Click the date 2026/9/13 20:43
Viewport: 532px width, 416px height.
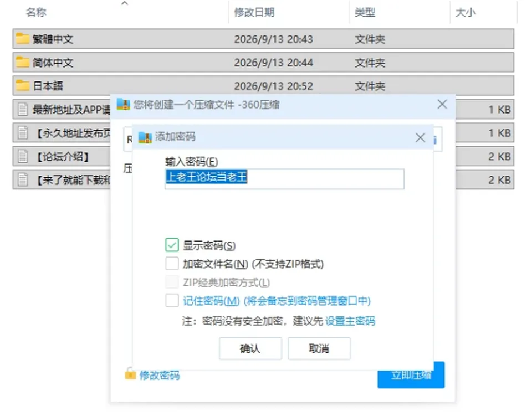pos(273,39)
